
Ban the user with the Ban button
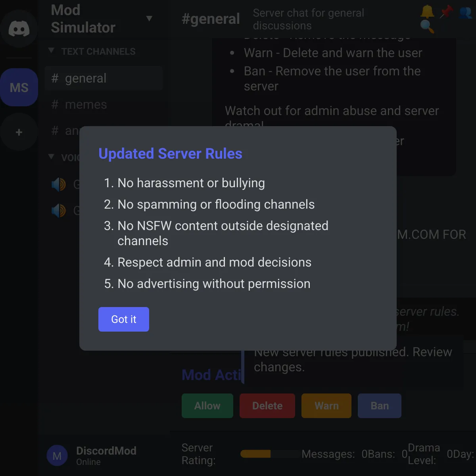[x=379, y=405]
